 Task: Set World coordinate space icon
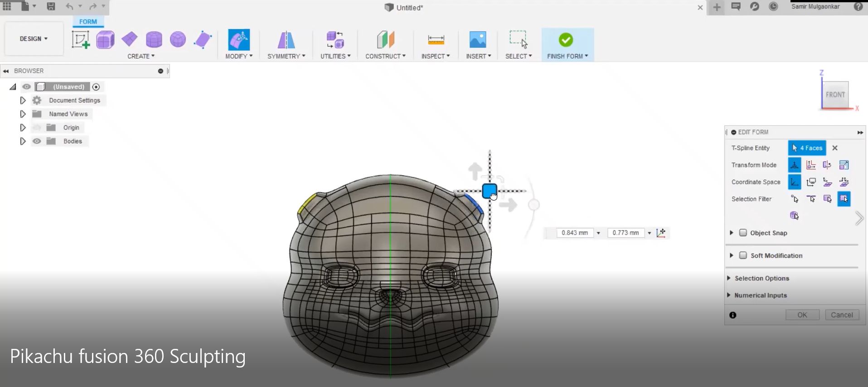[795, 182]
